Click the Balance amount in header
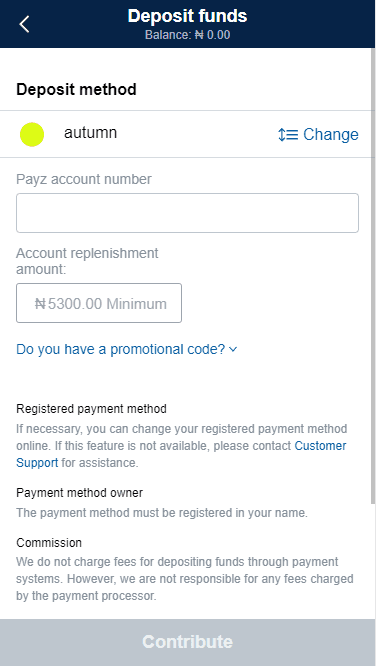The image size is (376, 666). tap(187, 35)
